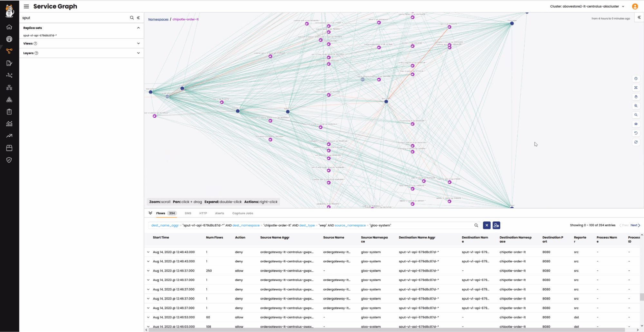The height and width of the screenshot is (332, 644).
Task: Click the undo/reset arrow graph tool
Action: point(636,133)
